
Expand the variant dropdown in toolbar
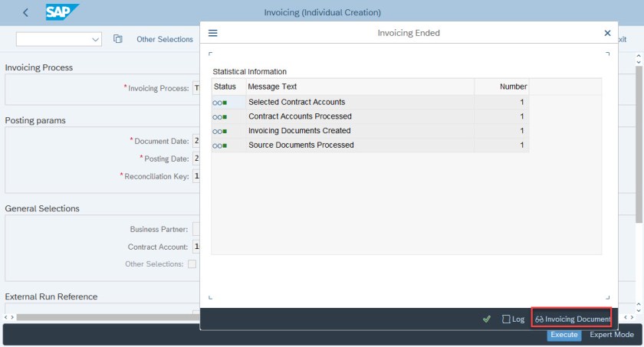[x=96, y=39]
